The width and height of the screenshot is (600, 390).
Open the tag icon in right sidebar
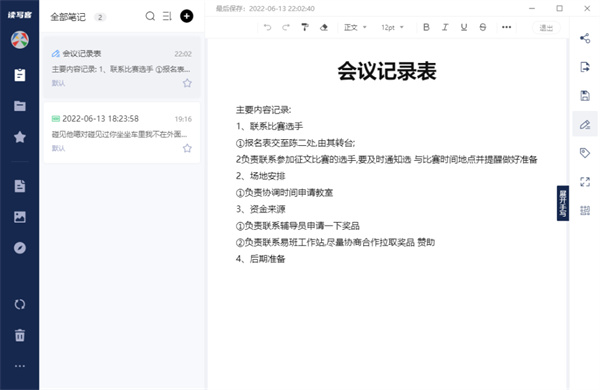(x=585, y=153)
